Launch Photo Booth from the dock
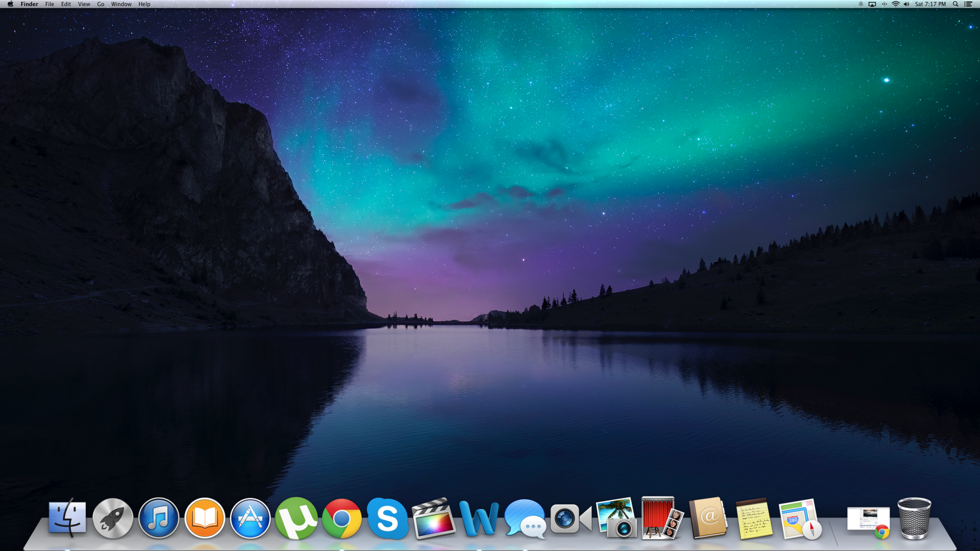 coord(661,518)
